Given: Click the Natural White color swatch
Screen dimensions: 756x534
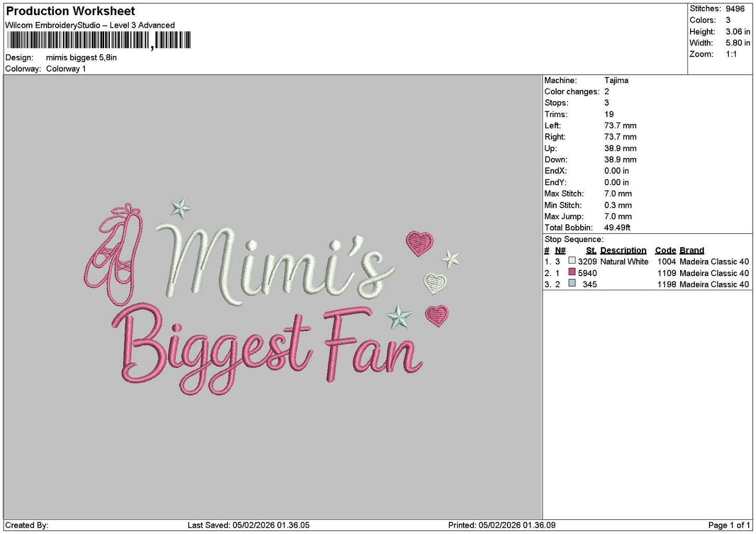Looking at the screenshot, I should click(572, 260).
